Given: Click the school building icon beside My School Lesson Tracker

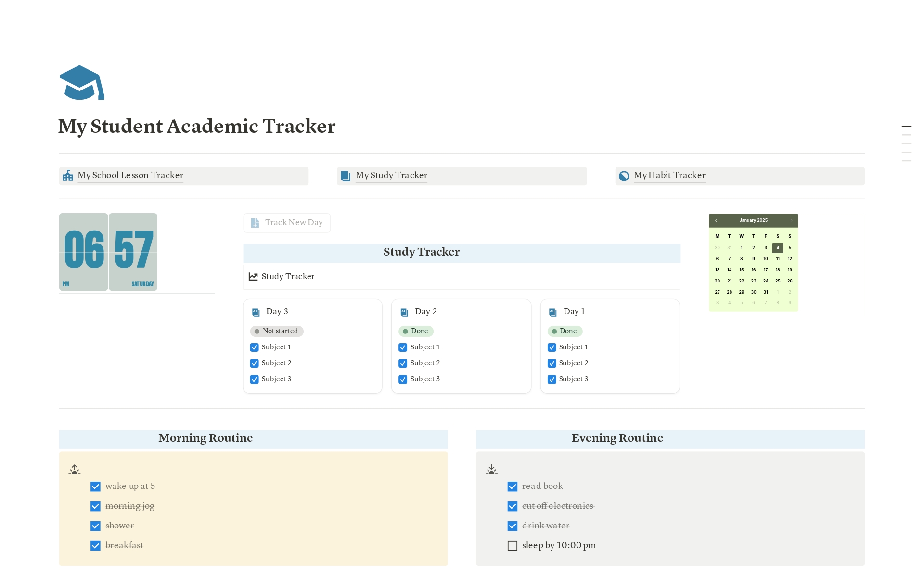Looking at the screenshot, I should pyautogui.click(x=68, y=176).
